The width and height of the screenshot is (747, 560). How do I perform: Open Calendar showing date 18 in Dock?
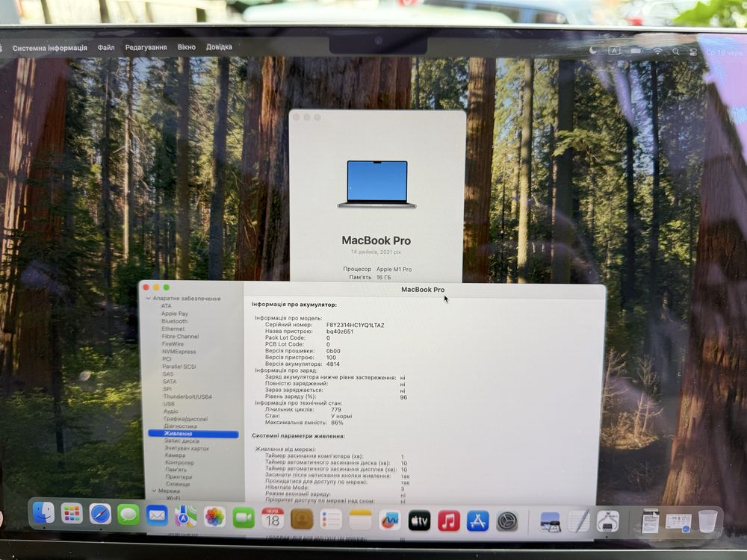point(273,518)
